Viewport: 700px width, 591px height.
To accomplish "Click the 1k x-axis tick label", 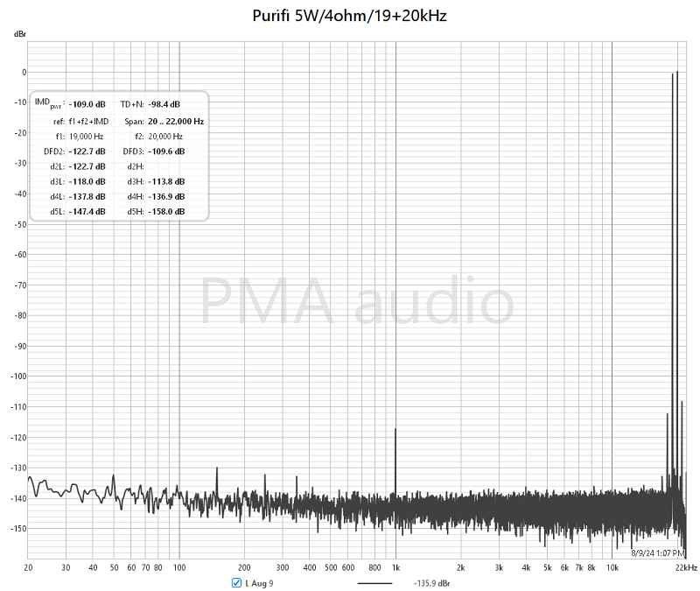I will pyautogui.click(x=395, y=567).
